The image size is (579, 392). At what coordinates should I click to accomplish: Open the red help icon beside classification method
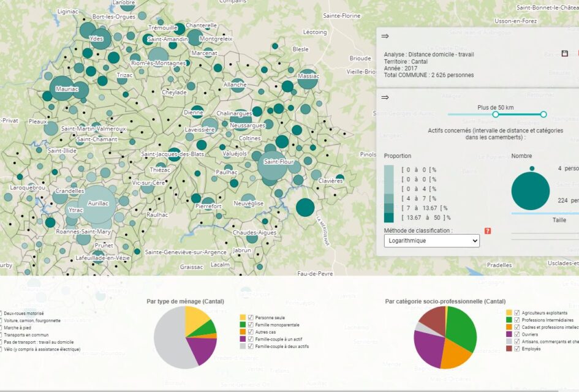[488, 231]
